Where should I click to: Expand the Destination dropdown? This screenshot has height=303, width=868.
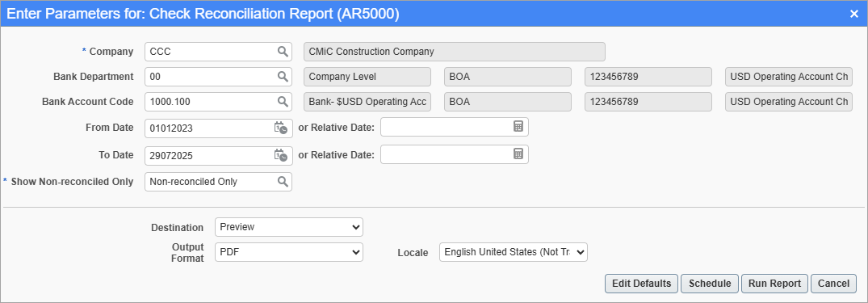pos(289,226)
